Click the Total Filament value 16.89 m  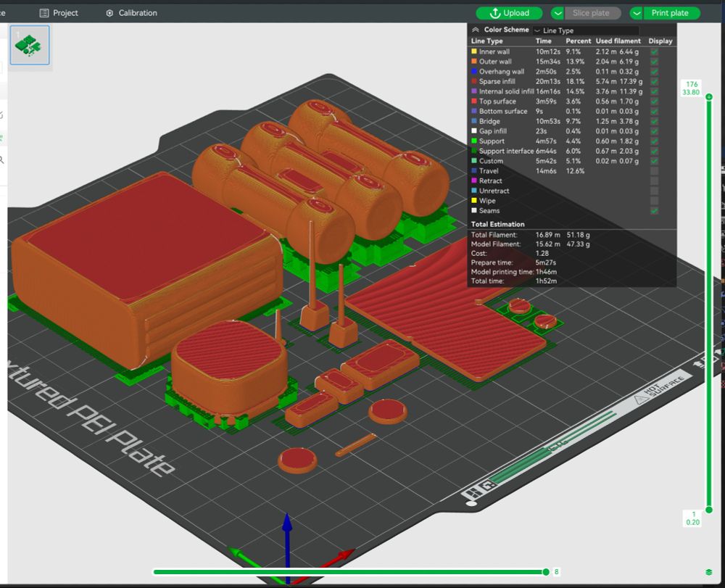pos(548,235)
